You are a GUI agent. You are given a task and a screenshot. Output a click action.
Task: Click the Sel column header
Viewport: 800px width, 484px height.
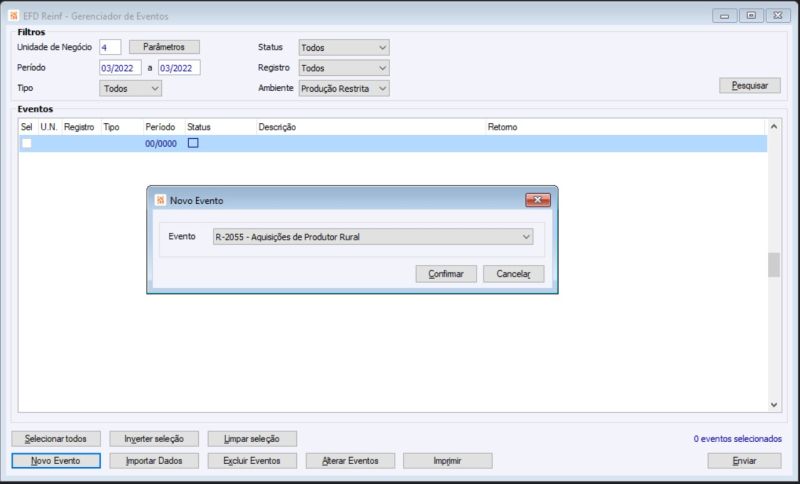pyautogui.click(x=27, y=127)
